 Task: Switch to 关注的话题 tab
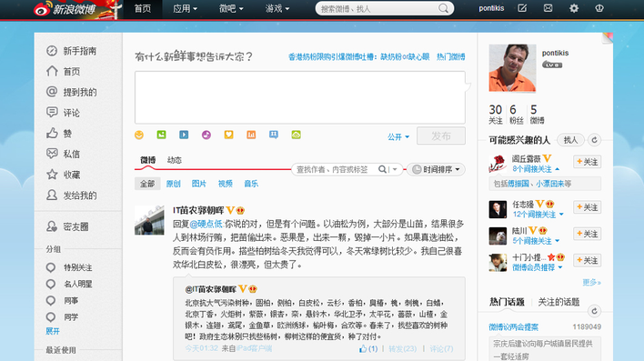(558, 302)
